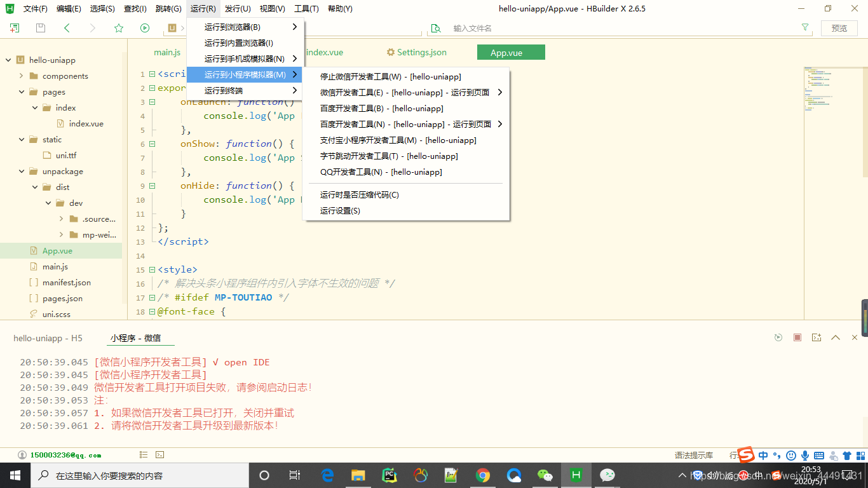This screenshot has height=488, width=868.
Task: Open the 编辑(E) menu
Action: pos(69,9)
